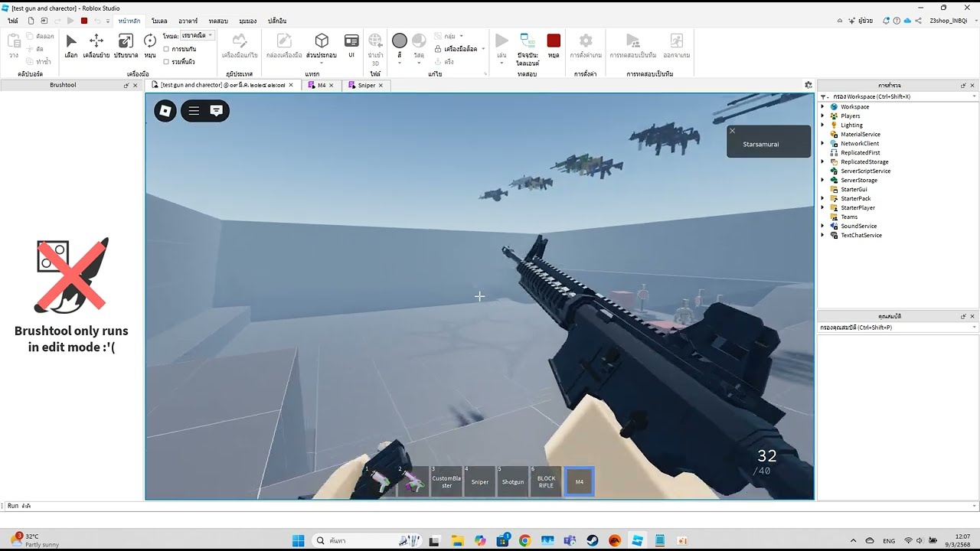Select the Shotgun slot in hotbar

click(513, 481)
